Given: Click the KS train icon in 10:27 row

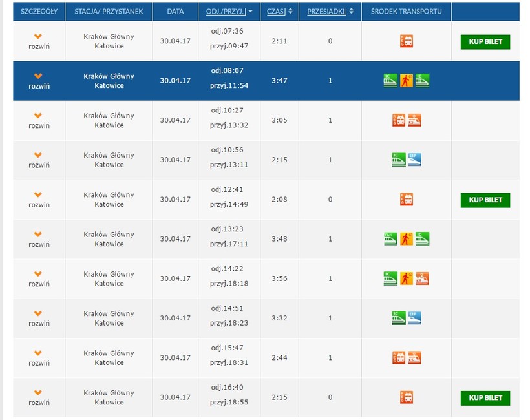Looking at the screenshot, I should tap(414, 120).
